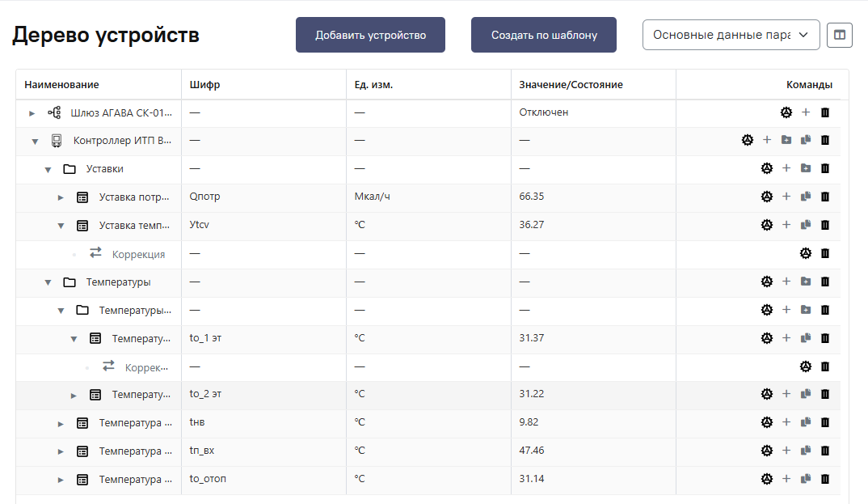Image resolution: width=868 pixels, height=504 pixels.
Task: Open the Основные данные dropdown
Action: pos(731,35)
